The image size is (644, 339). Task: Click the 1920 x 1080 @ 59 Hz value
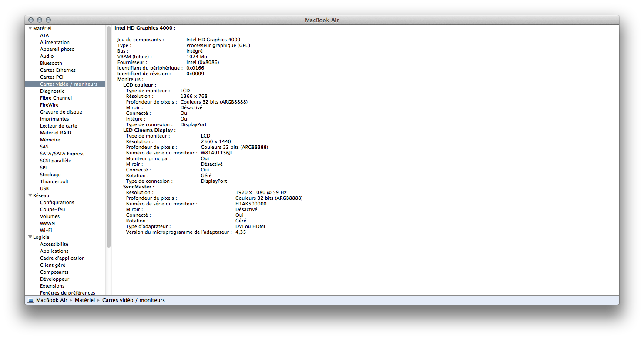261,192
